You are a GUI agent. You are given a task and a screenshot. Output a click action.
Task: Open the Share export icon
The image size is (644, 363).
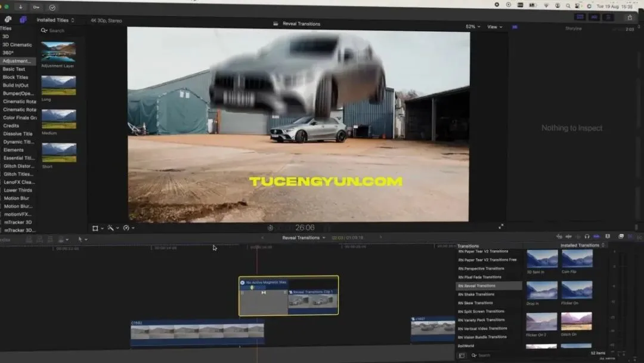[630, 17]
